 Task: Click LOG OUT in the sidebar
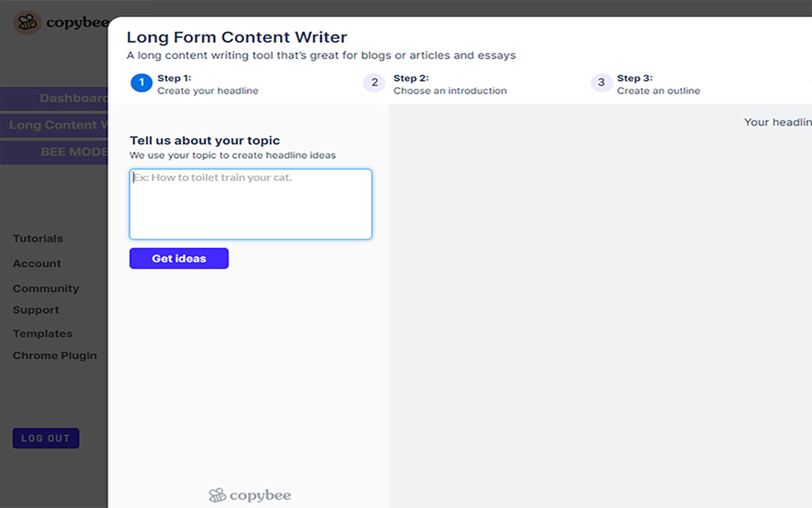[46, 438]
